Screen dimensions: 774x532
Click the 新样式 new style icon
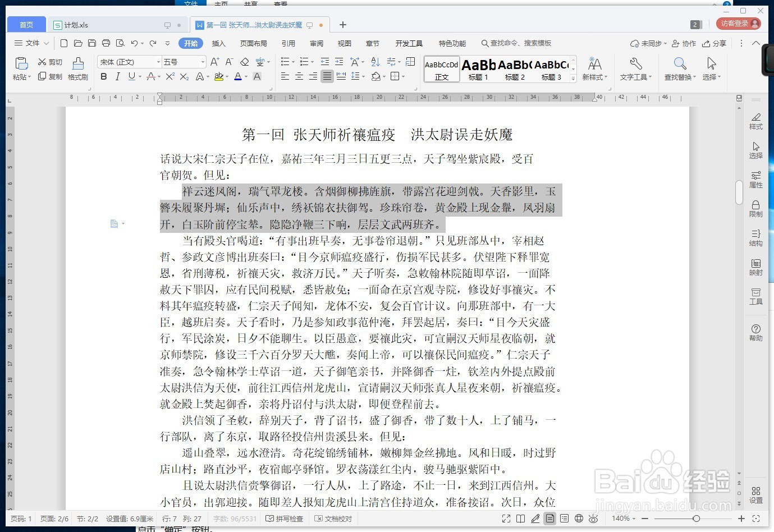(594, 67)
